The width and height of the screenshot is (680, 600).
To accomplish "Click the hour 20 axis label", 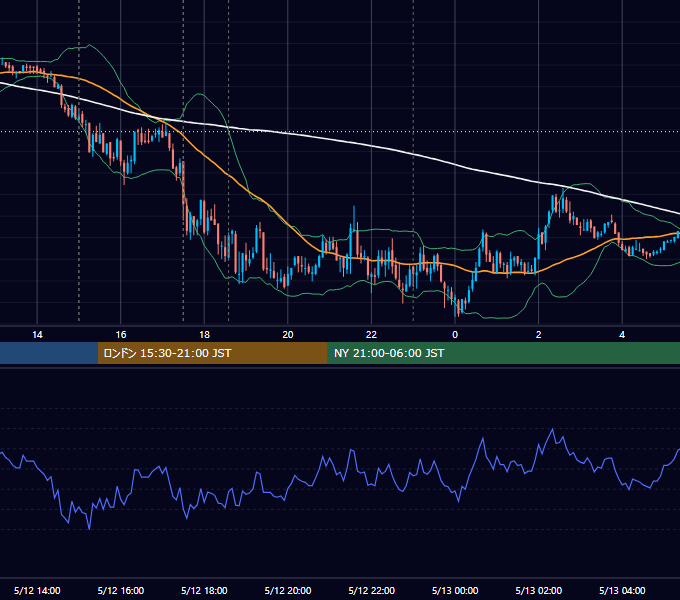I will [288, 335].
